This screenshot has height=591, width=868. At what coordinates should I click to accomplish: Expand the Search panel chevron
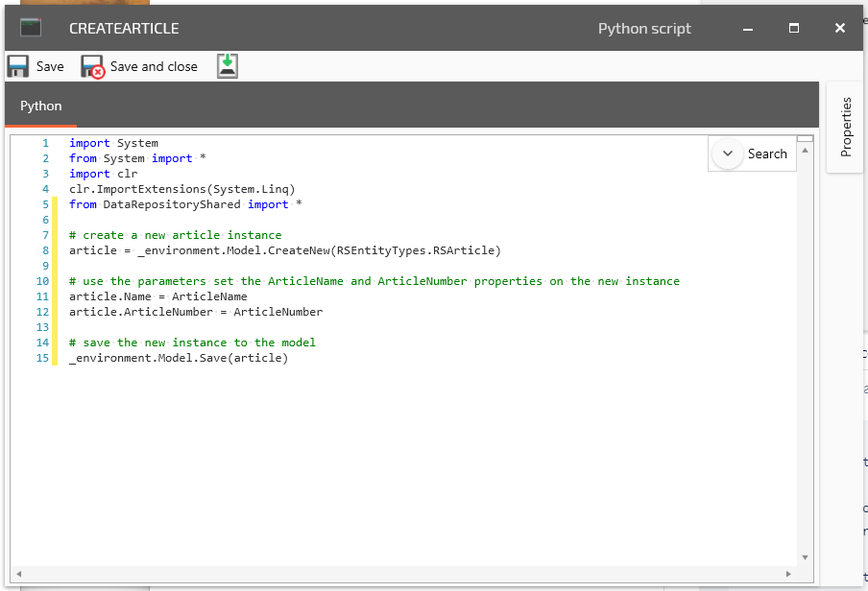tap(727, 154)
